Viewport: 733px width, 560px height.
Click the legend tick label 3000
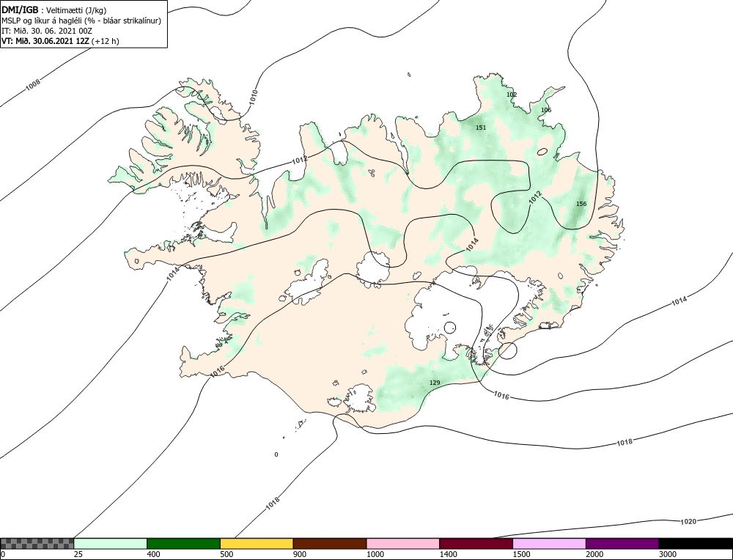click(668, 554)
